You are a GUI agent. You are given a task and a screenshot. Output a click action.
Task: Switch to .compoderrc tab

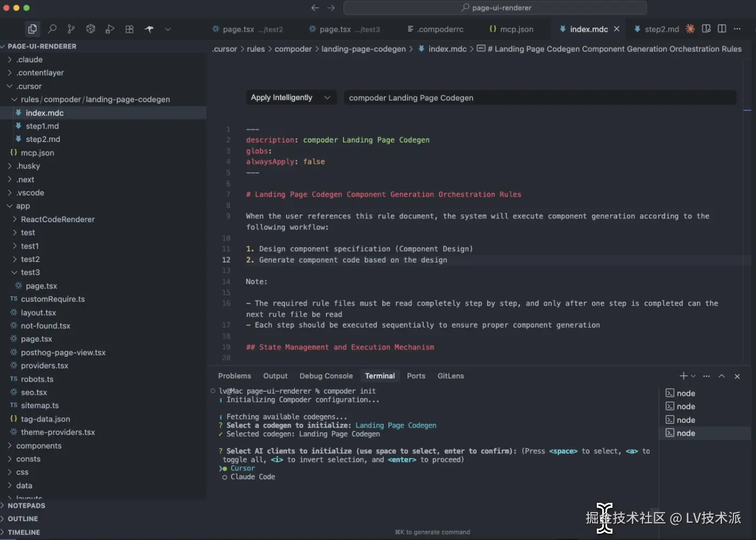(x=436, y=29)
